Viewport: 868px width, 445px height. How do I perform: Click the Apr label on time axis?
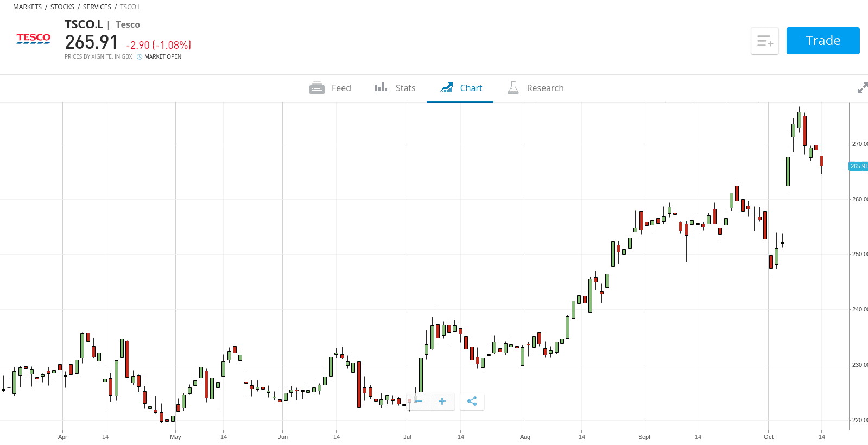click(x=62, y=437)
